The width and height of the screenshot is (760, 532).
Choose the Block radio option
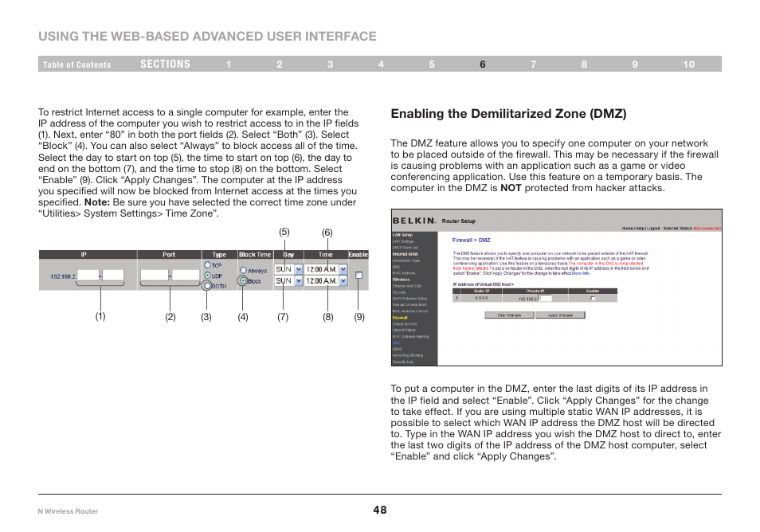pos(243,280)
